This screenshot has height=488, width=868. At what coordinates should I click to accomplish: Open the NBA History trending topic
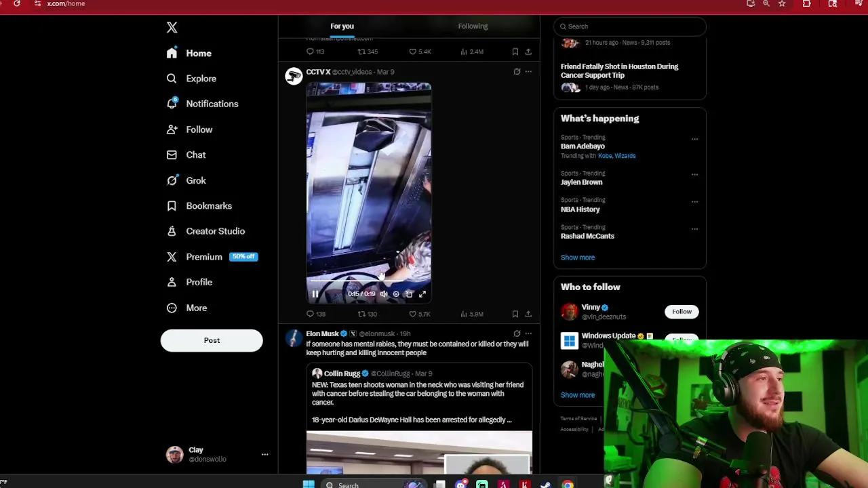(580, 209)
